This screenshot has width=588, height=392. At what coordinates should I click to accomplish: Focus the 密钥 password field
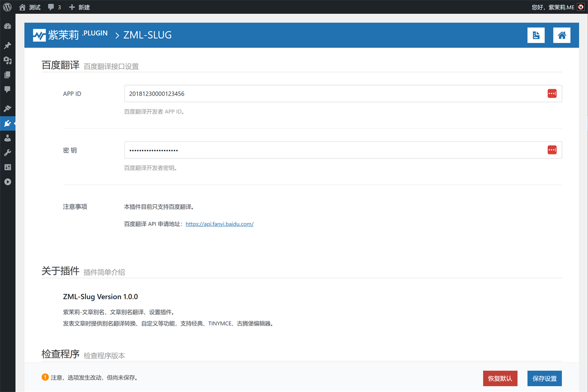(x=343, y=150)
